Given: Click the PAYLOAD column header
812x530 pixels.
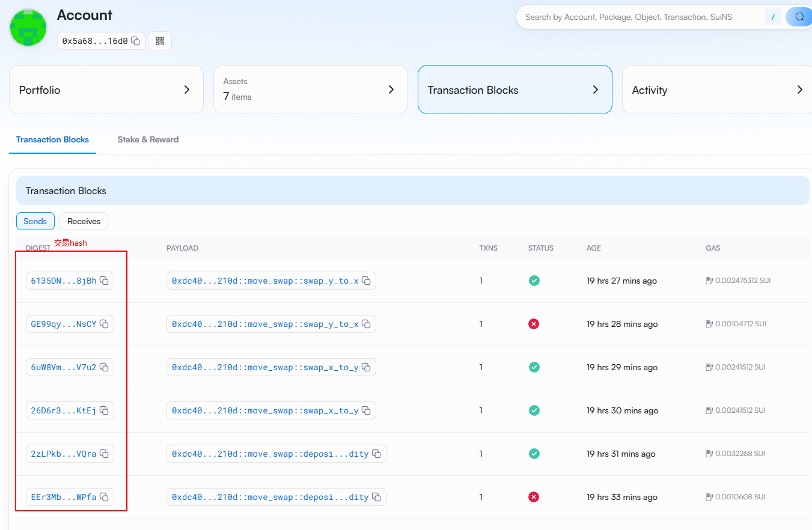Looking at the screenshot, I should [182, 248].
